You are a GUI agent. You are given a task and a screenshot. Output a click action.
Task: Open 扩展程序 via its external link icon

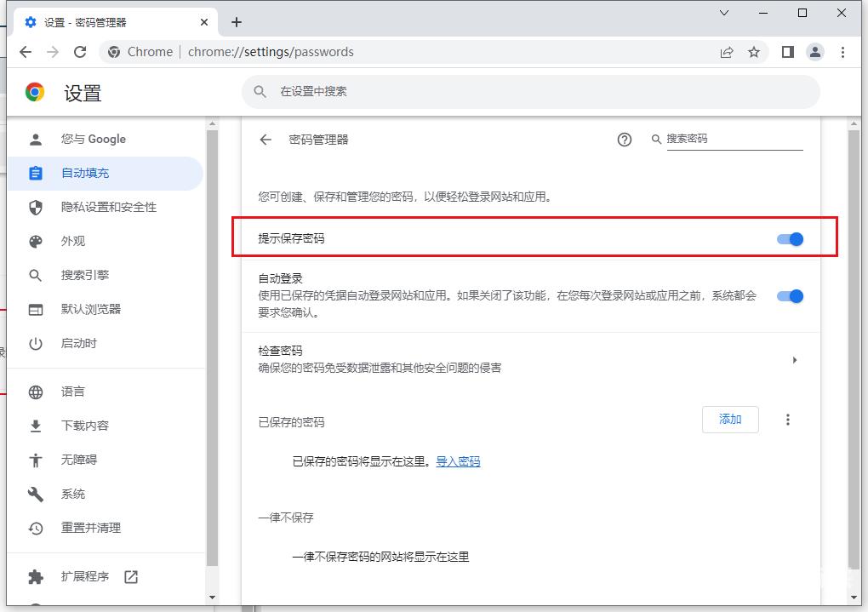[x=130, y=576]
